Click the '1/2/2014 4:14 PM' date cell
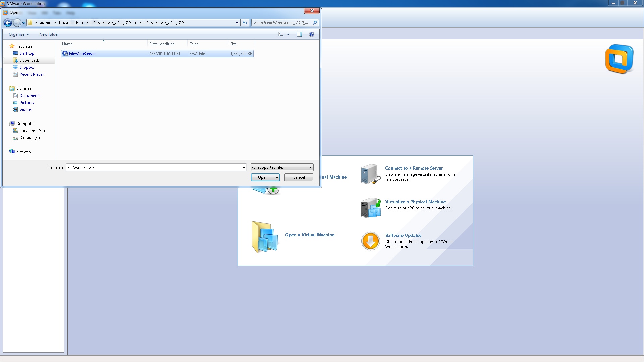Screen dimensions: 644x362 (x=165, y=54)
